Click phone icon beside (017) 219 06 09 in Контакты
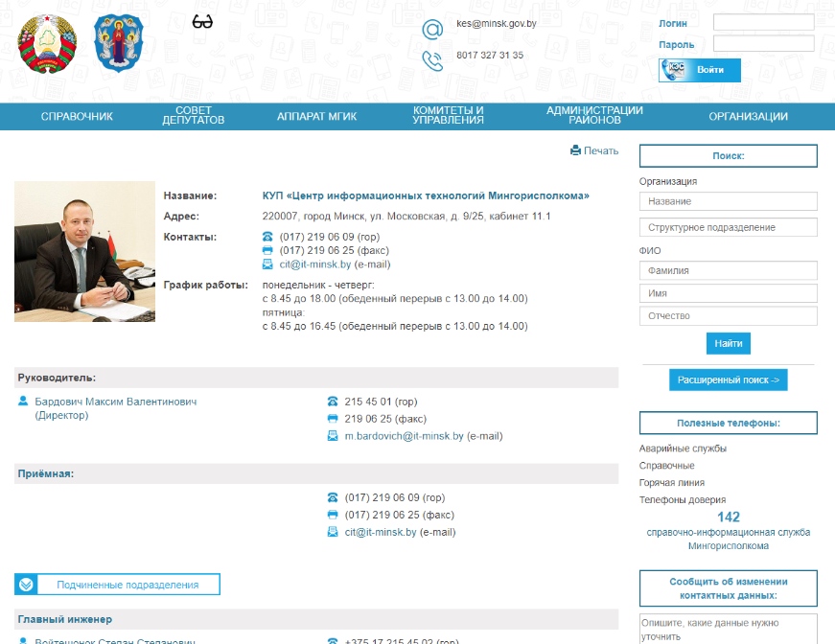The width and height of the screenshot is (835, 644). [x=267, y=237]
